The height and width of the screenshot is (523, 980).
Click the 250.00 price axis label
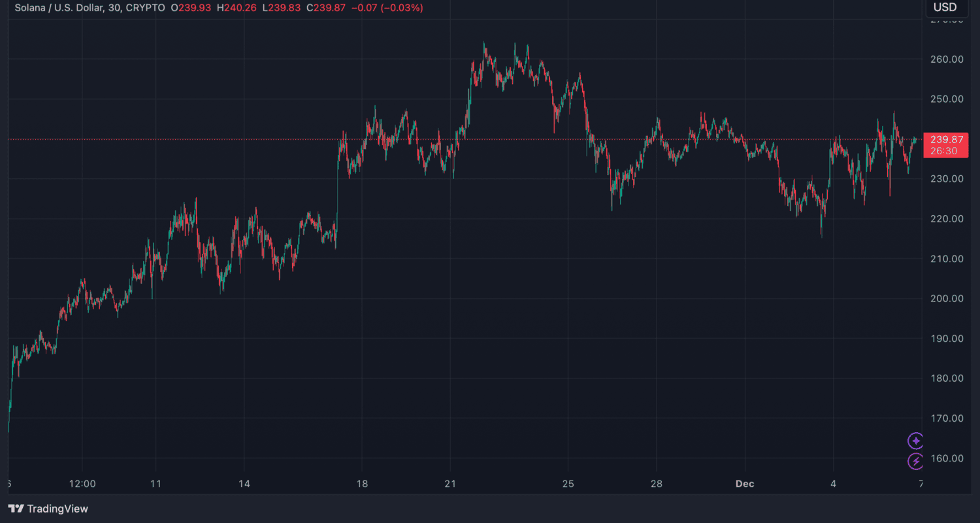click(947, 99)
